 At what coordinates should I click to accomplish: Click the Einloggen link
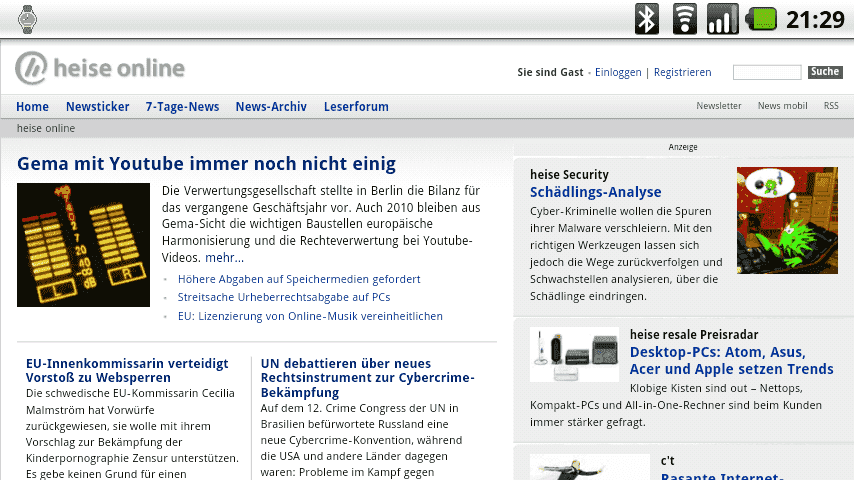618,72
